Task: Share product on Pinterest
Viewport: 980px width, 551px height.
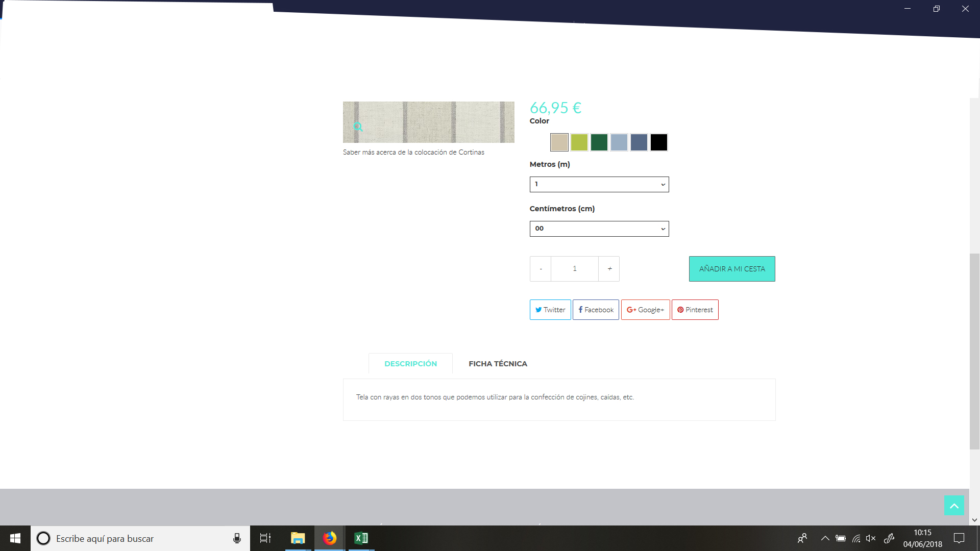Action: pos(695,310)
